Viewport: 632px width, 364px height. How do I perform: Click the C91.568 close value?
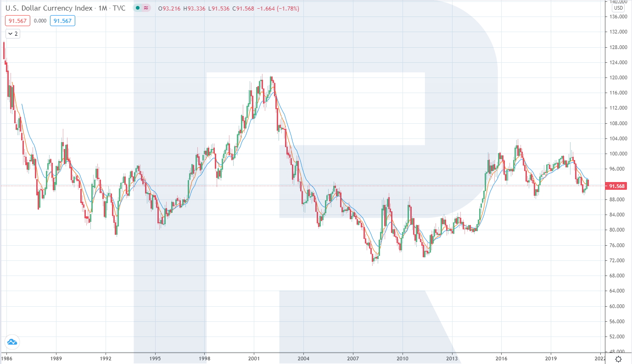(x=243, y=8)
